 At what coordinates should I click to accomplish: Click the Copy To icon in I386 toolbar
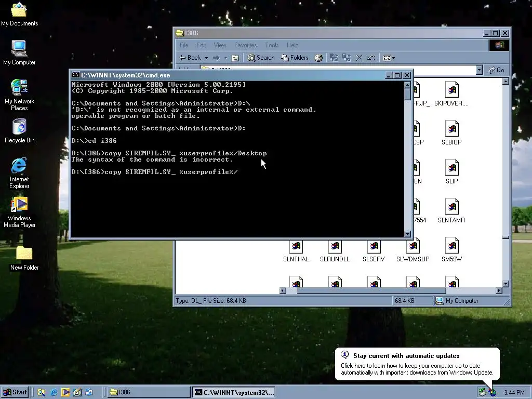point(347,58)
